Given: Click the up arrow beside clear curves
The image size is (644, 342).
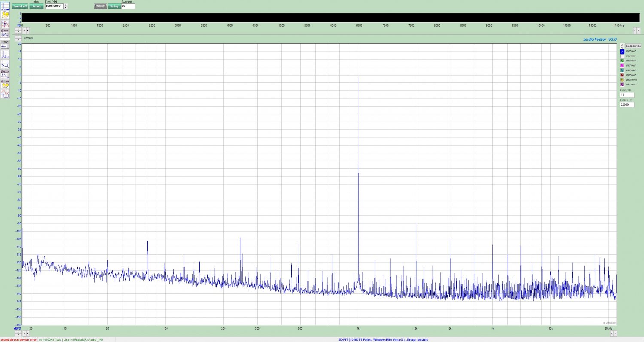Looking at the screenshot, I should pyautogui.click(x=622, y=45).
